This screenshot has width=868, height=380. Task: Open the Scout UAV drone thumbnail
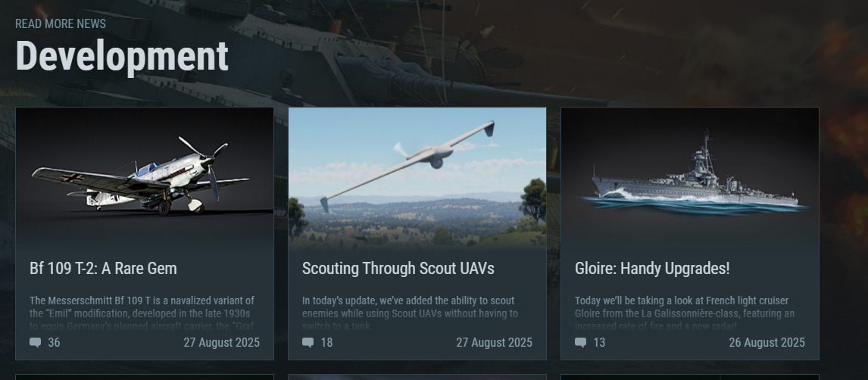(x=417, y=178)
